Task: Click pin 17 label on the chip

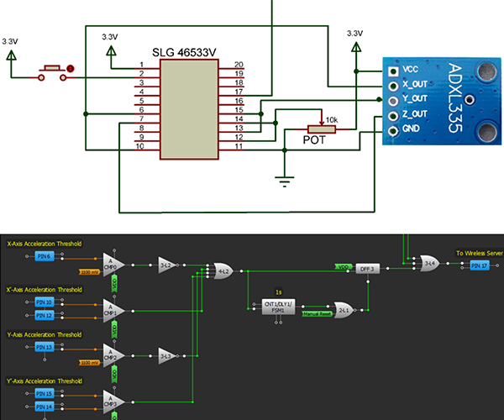Action: tap(239, 92)
